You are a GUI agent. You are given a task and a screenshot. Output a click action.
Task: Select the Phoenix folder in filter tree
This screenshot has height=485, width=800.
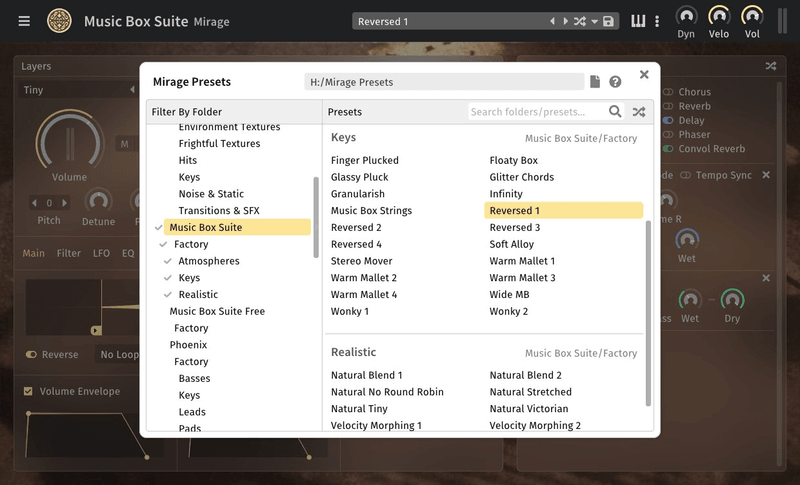[188, 345]
